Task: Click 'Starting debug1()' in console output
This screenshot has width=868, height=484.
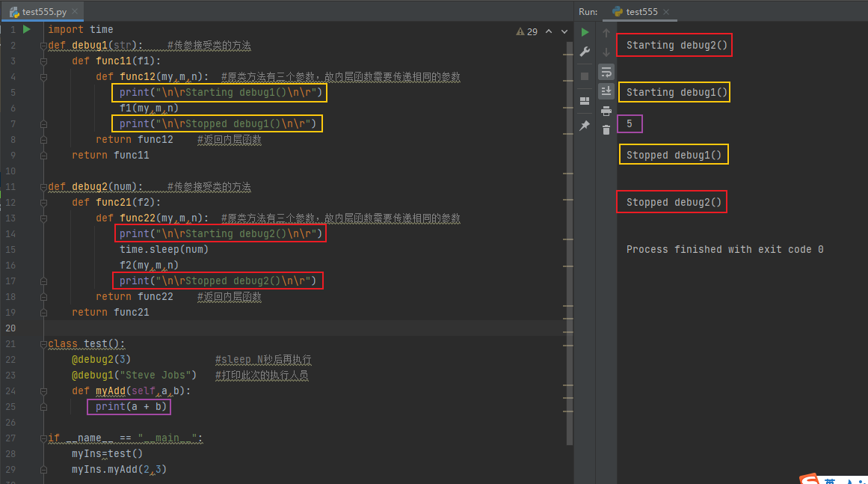Action: coord(677,93)
